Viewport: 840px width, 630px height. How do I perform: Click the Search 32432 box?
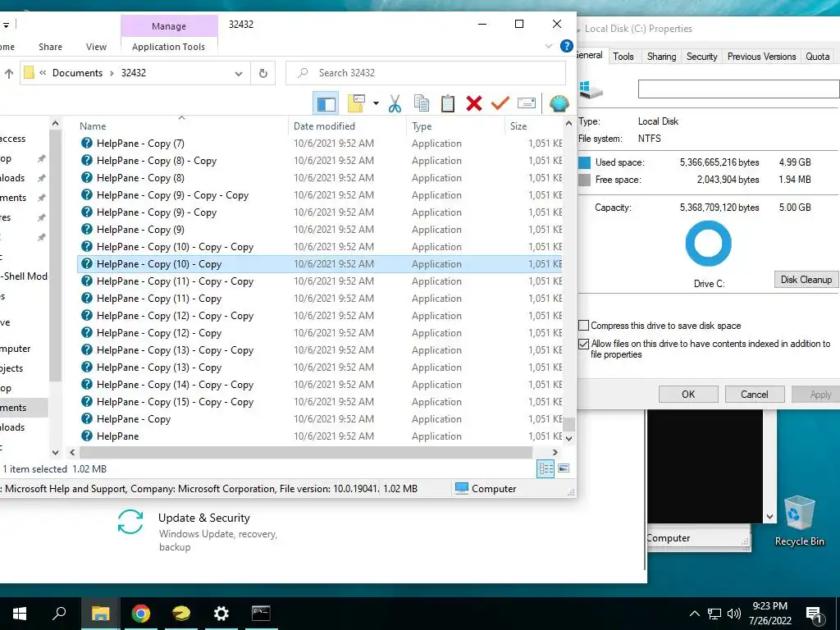[426, 73]
